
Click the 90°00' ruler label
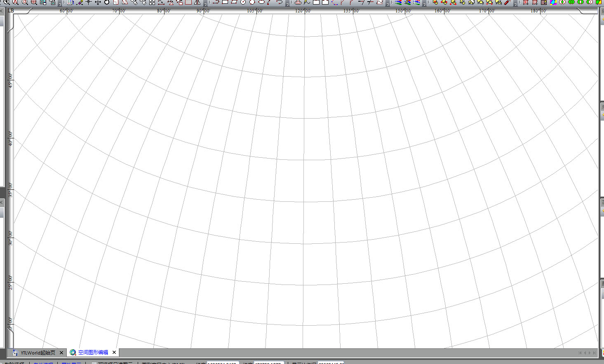coord(203,11)
